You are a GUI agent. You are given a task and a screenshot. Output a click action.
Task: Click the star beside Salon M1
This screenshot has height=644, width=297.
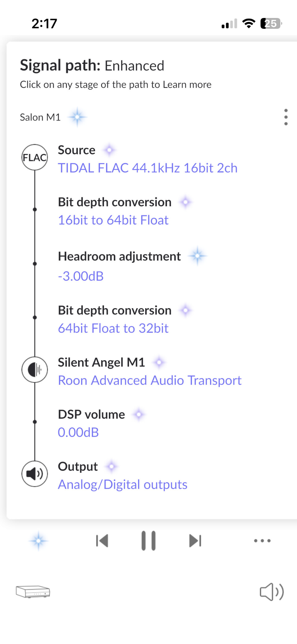click(x=77, y=117)
